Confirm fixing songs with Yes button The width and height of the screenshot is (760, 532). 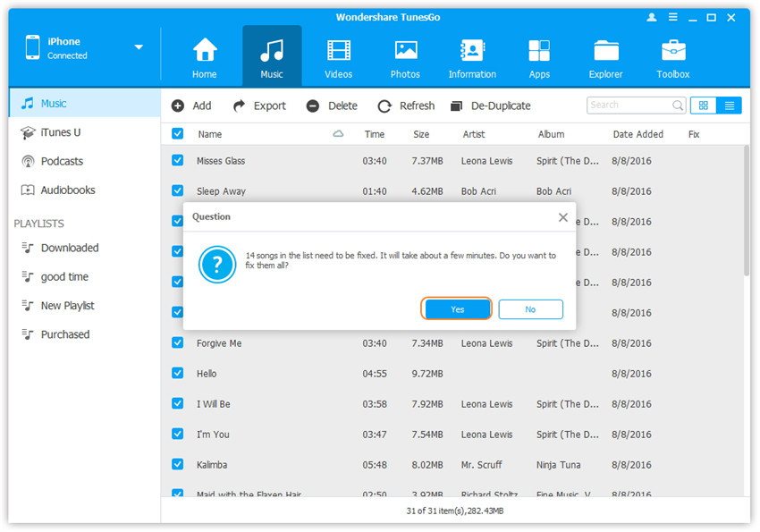(x=457, y=309)
